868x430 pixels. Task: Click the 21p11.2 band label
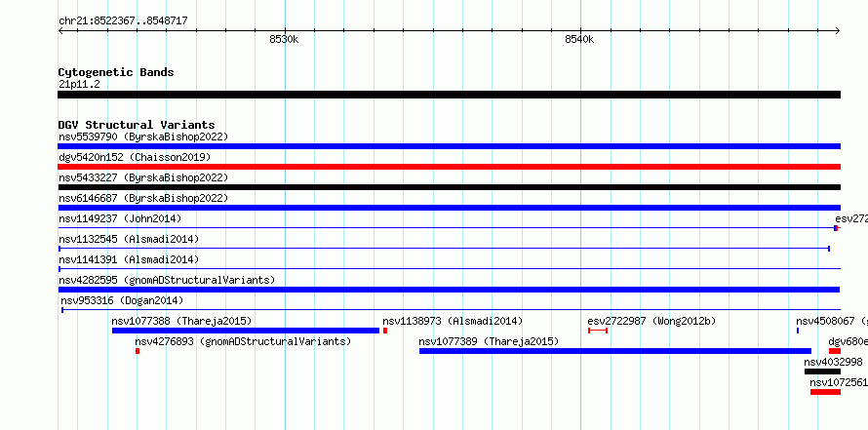pos(79,84)
